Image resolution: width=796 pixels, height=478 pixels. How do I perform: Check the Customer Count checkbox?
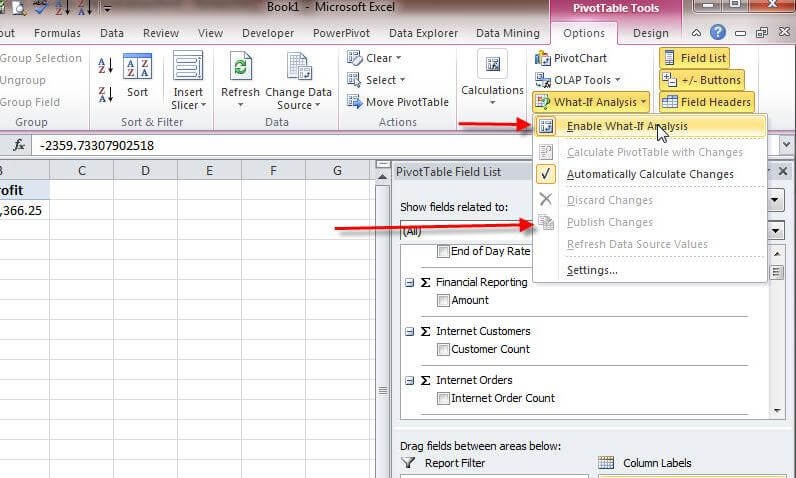point(443,349)
